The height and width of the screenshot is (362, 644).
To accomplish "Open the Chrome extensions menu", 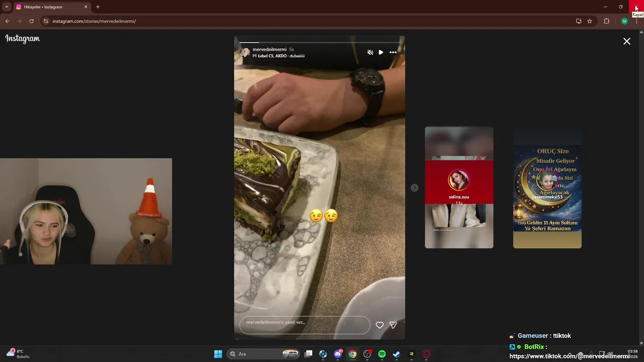I will 606,21.
